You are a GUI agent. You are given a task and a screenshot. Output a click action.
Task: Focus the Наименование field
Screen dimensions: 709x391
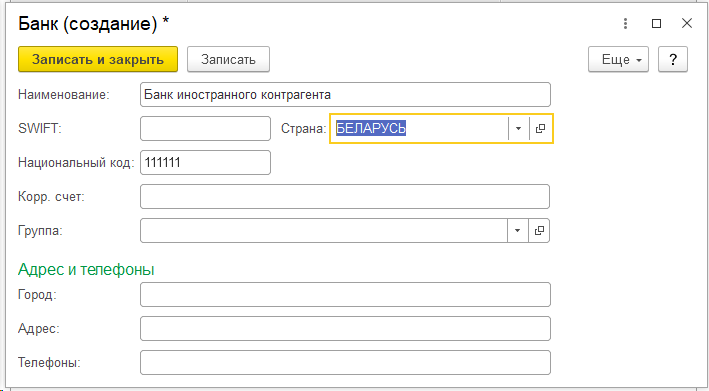click(x=345, y=94)
